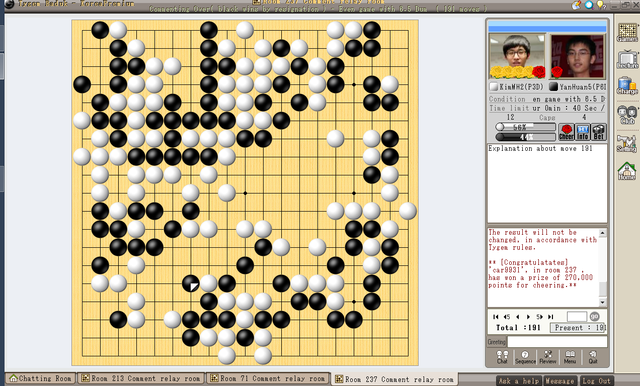Viewport: 640px width, 386px height.
Task: Click the round go button beside move field
Action: click(595, 316)
